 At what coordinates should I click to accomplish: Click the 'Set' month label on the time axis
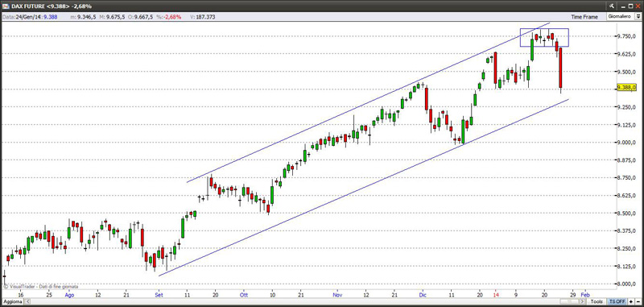click(159, 295)
